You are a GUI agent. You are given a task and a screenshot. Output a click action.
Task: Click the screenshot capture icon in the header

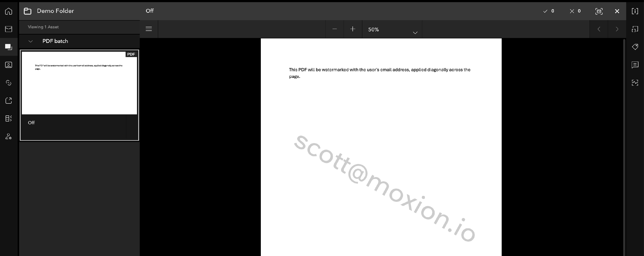coord(599,11)
